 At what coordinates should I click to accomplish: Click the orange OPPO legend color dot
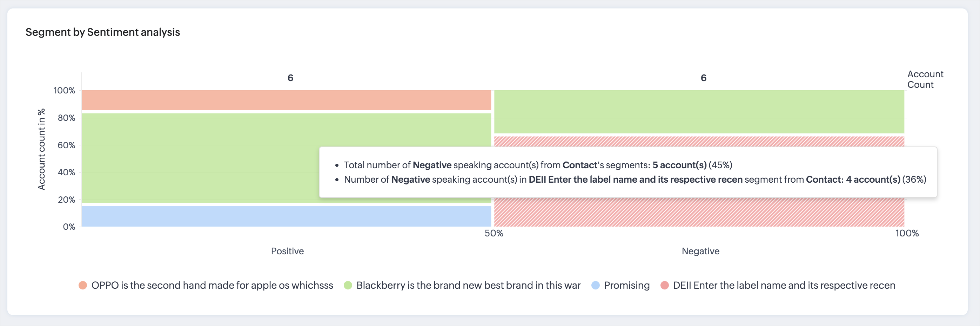(x=82, y=285)
